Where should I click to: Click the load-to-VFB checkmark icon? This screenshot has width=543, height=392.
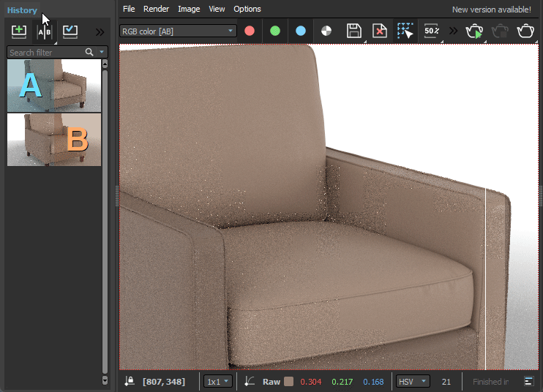pyautogui.click(x=70, y=31)
